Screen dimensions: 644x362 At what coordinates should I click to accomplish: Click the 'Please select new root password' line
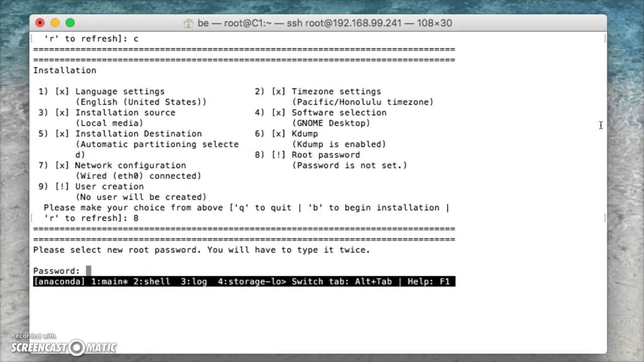pos(202,250)
